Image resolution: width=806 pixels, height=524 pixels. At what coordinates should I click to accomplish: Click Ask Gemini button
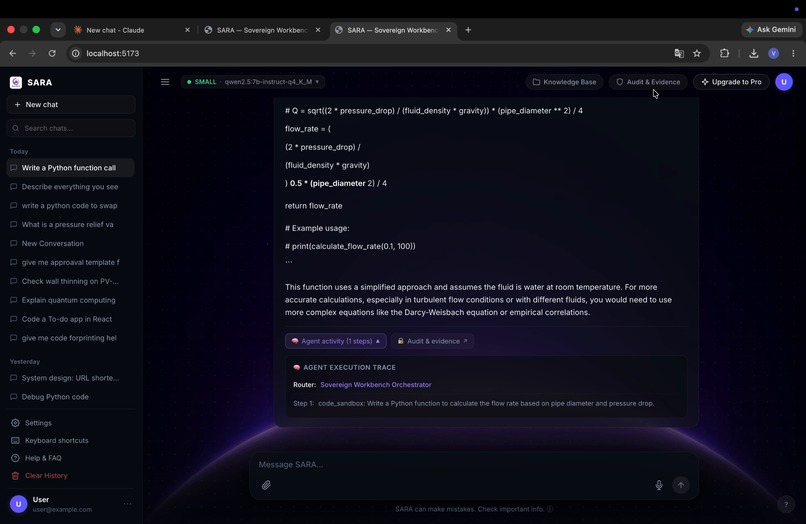pos(771,30)
